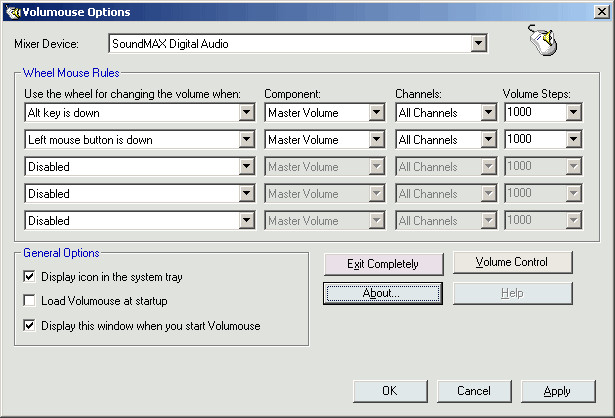The width and height of the screenshot is (615, 418).
Task: Click the Volumouse mouse-with-speaker logo
Action: click(543, 40)
